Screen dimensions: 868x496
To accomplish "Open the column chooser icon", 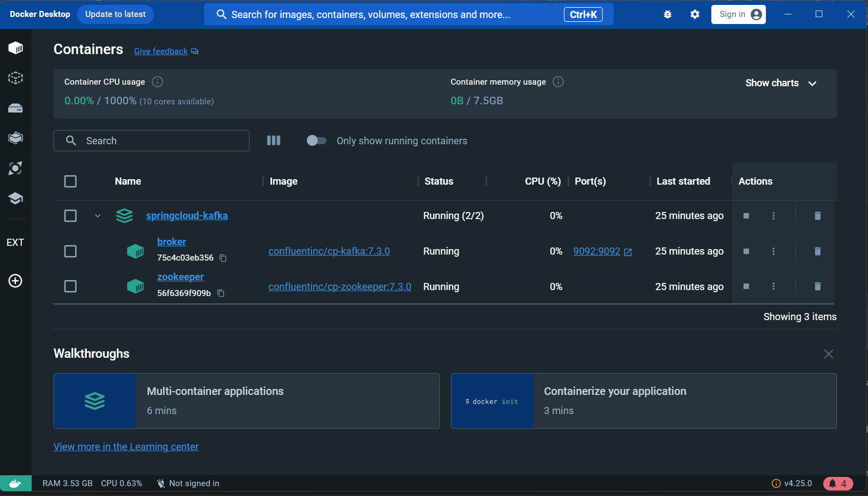I will [x=274, y=140].
